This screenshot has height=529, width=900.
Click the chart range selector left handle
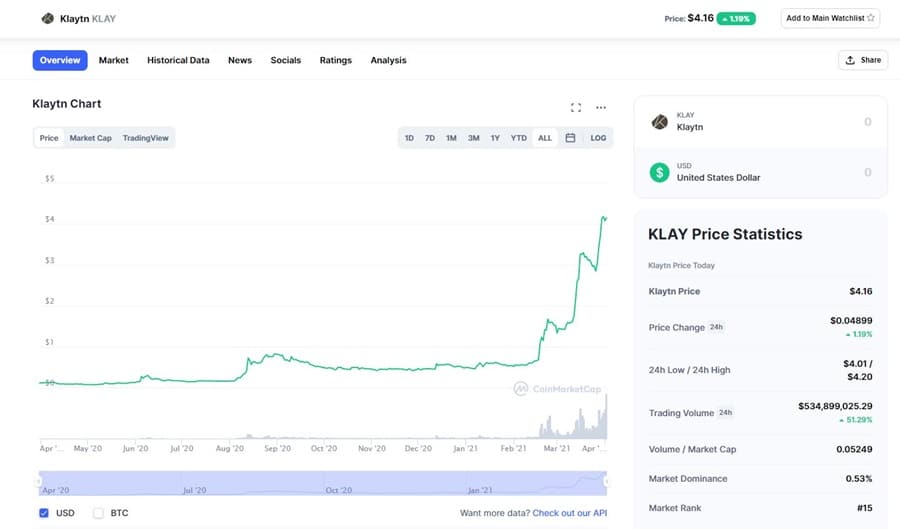click(38, 482)
